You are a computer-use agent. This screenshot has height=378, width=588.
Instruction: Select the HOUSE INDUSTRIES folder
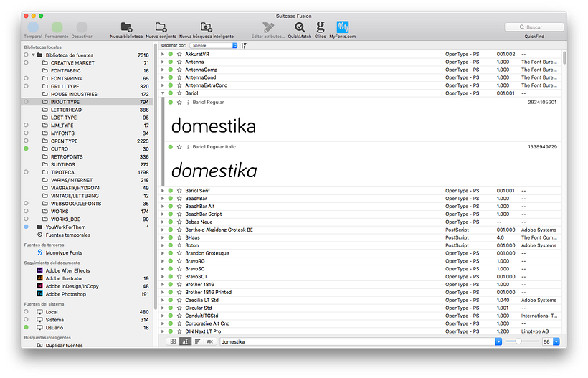87,94
